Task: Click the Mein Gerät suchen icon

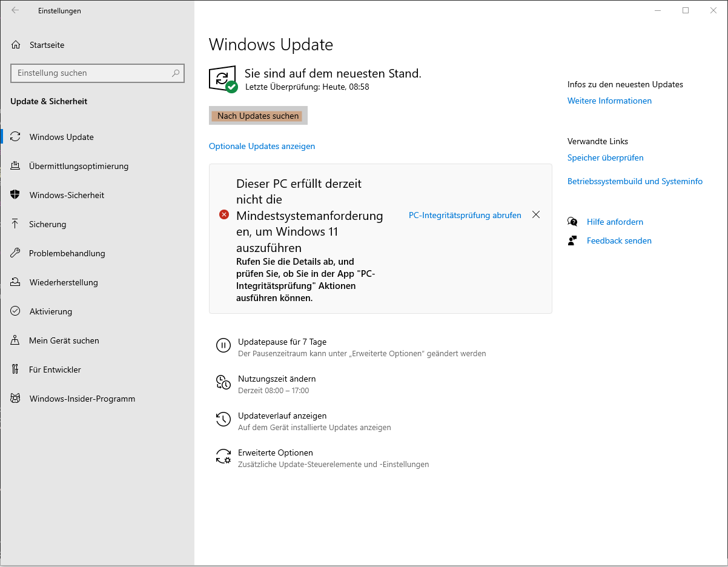Action: tap(16, 340)
